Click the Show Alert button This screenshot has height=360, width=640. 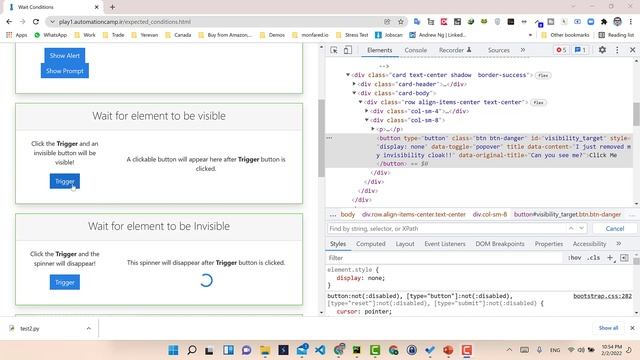tap(64, 56)
